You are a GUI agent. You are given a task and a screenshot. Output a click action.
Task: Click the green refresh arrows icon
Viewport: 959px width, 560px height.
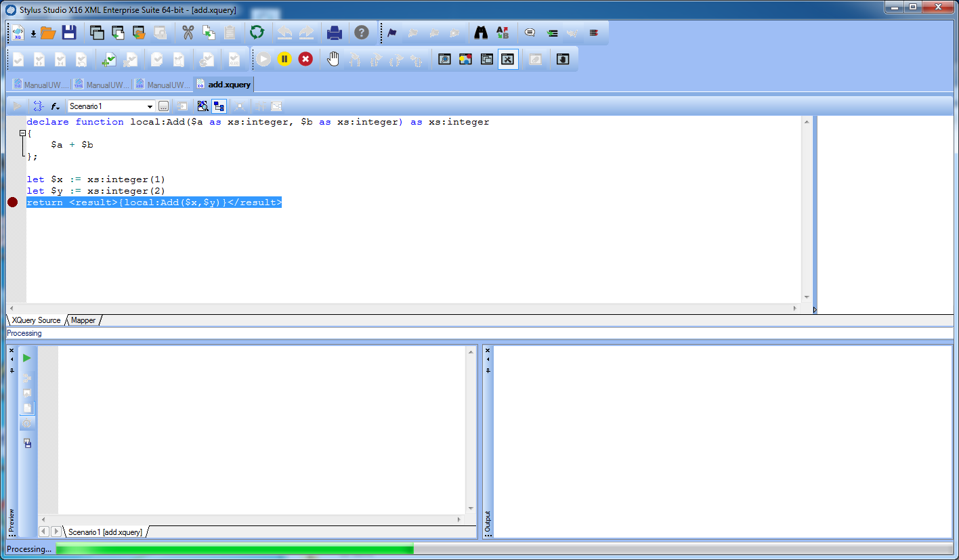[257, 33]
